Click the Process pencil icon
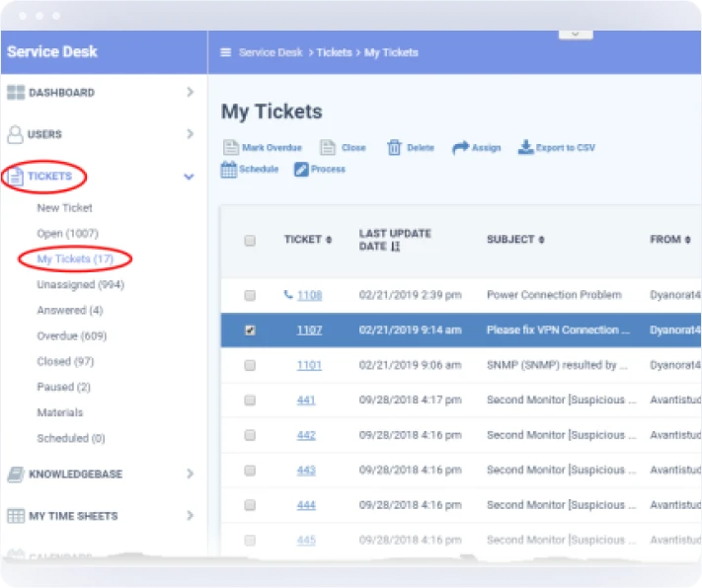 [x=301, y=170]
